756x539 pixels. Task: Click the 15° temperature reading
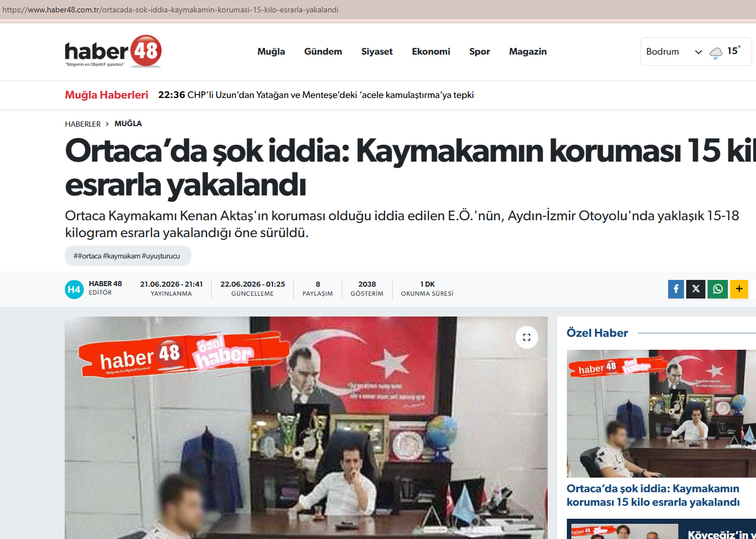tap(733, 51)
